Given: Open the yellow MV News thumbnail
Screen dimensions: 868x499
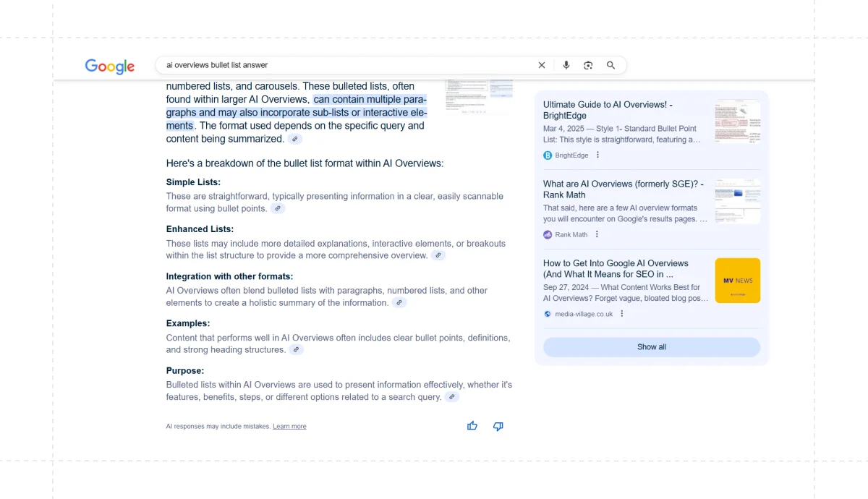Looking at the screenshot, I should (737, 281).
